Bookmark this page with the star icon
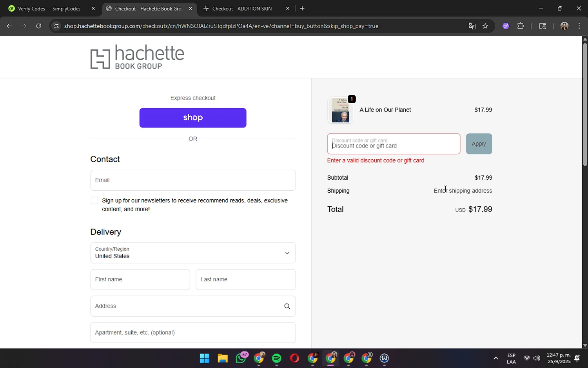Screen dimensions: 588x368 pos(485,26)
